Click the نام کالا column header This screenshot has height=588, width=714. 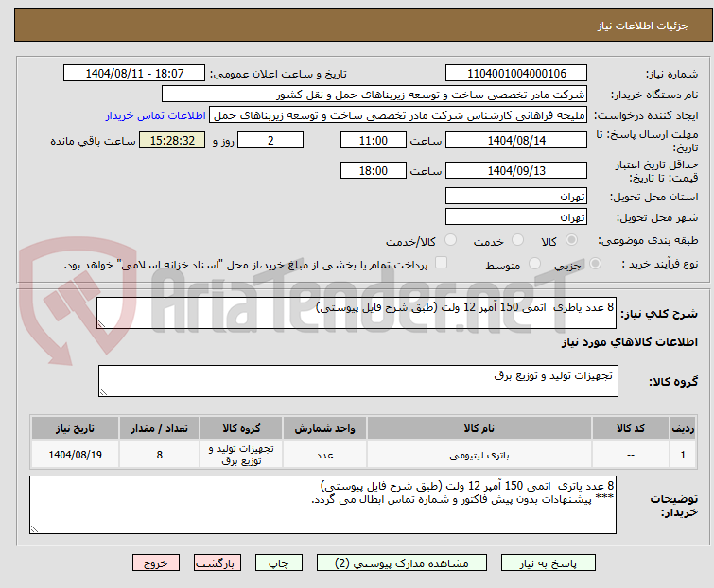(479, 428)
